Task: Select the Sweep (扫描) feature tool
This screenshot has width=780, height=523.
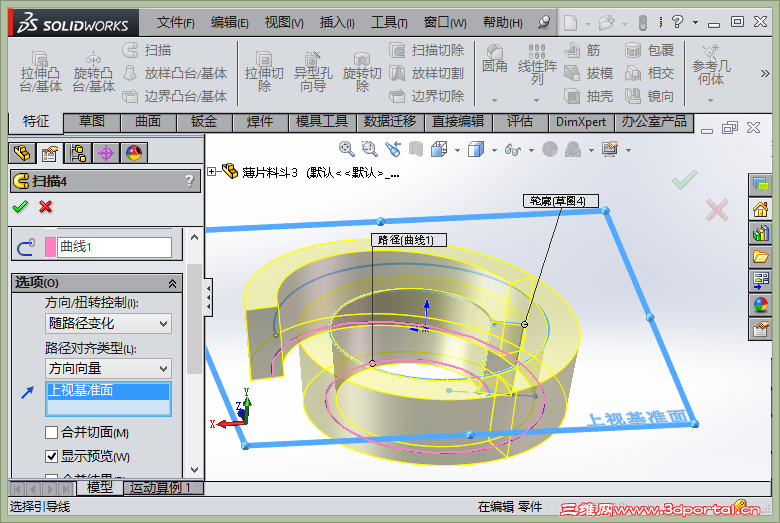Action: [x=147, y=50]
